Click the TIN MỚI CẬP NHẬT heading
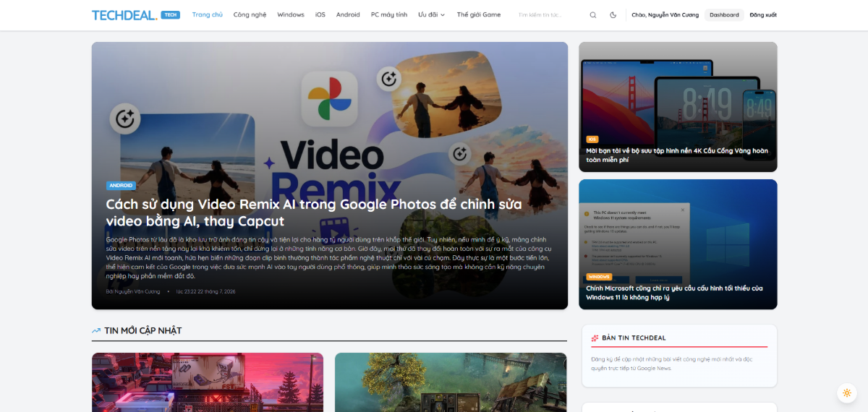This screenshot has width=868, height=412. (x=143, y=330)
